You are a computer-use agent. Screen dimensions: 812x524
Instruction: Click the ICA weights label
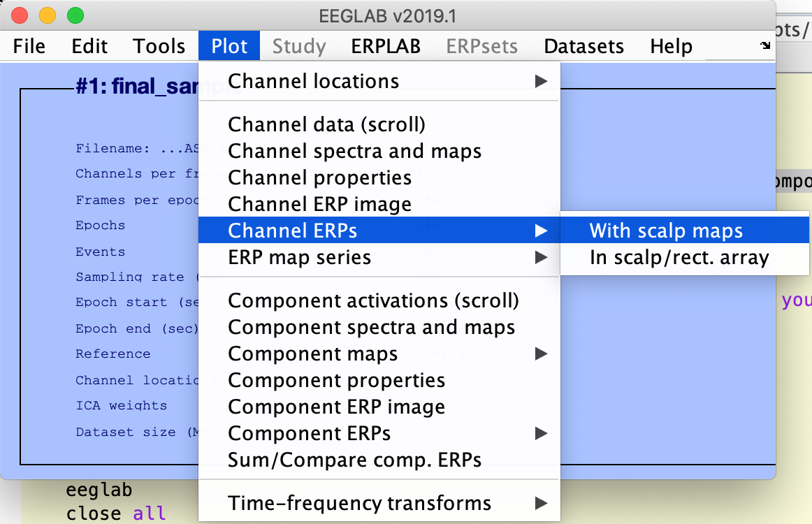(121, 405)
